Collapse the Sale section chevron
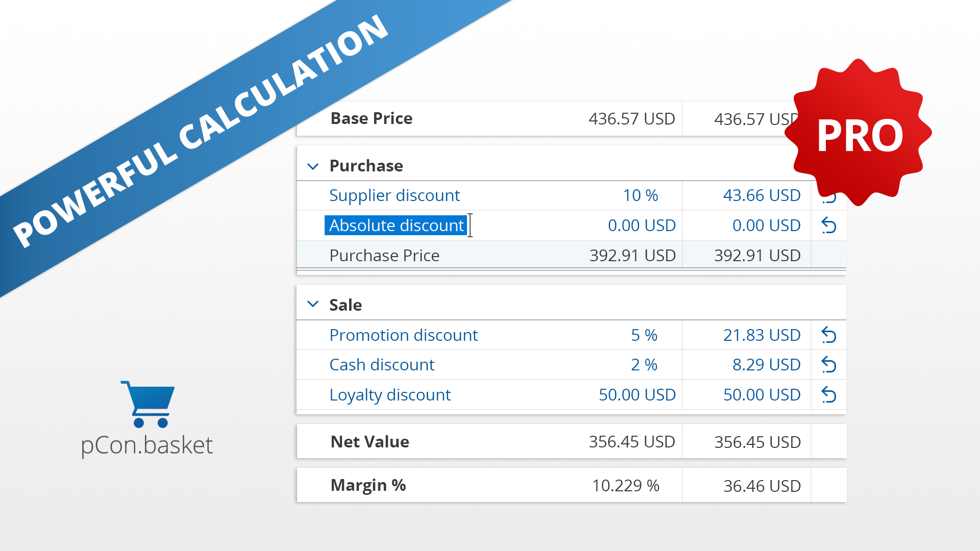The height and width of the screenshot is (551, 980). click(313, 304)
